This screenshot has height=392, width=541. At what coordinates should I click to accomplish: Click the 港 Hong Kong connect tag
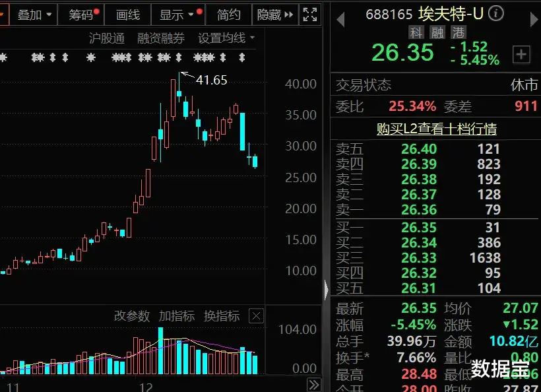(458, 33)
